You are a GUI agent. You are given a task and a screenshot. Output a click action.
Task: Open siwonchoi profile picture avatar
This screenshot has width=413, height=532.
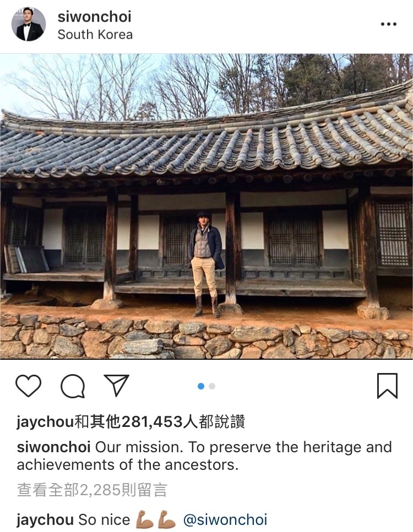coord(29,24)
